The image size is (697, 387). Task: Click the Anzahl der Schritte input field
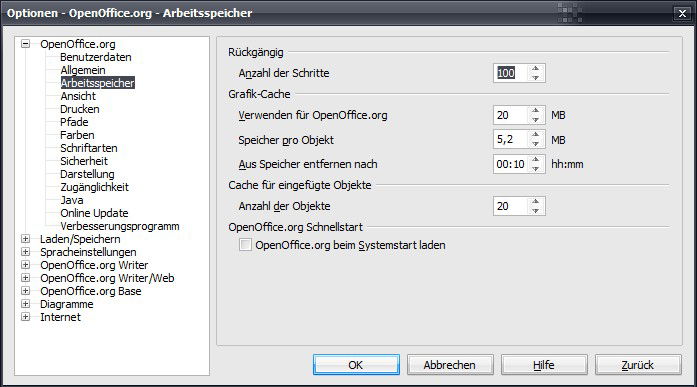511,73
